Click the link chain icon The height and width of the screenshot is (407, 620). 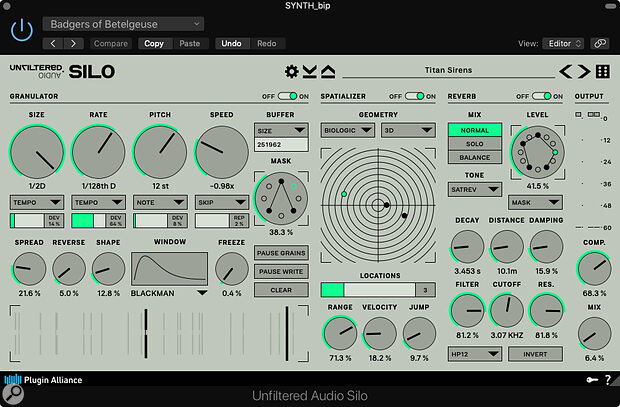[x=600, y=44]
